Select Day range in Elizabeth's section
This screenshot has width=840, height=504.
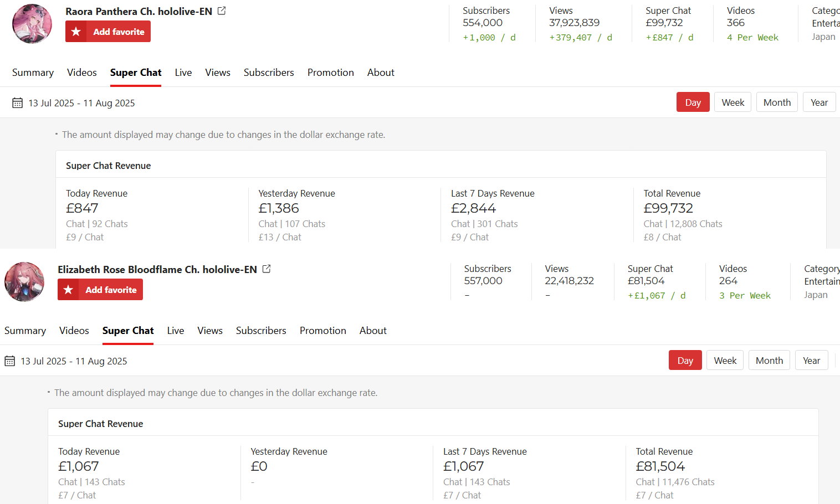685,361
